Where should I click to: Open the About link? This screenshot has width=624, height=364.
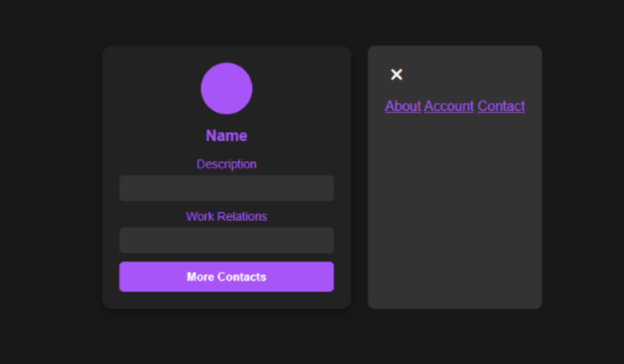(403, 107)
